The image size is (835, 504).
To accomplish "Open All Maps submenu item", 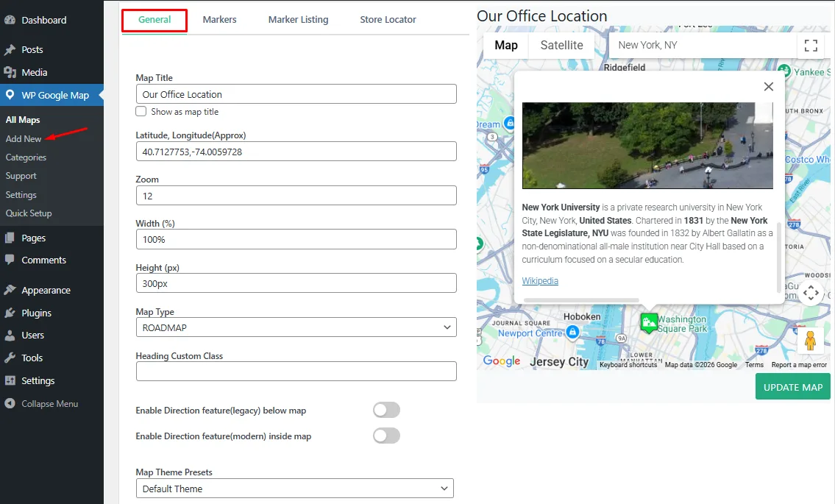I will 23,120.
